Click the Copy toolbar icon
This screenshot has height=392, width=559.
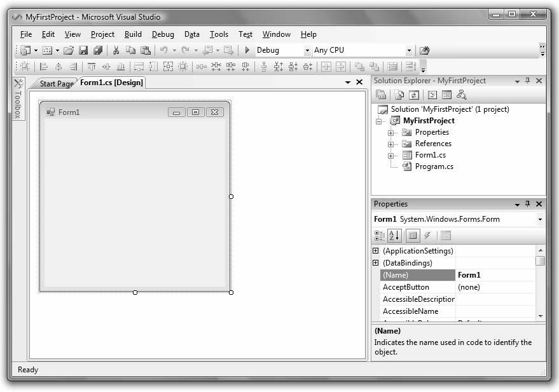(x=130, y=50)
